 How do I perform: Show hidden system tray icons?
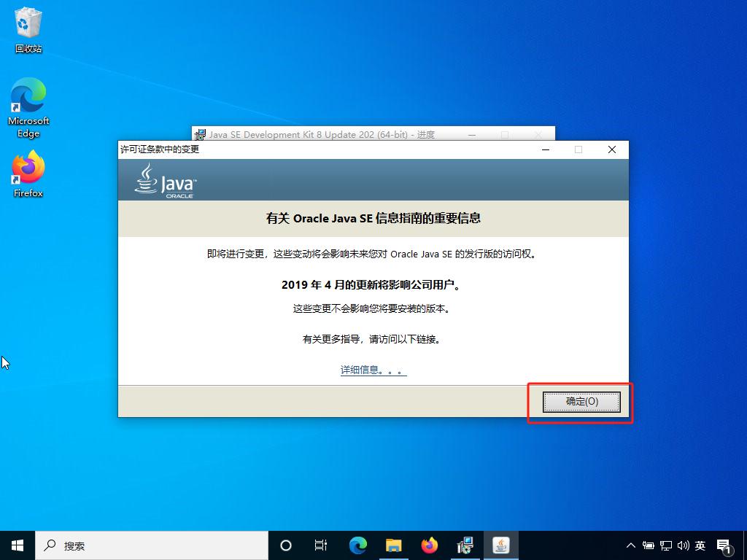coord(631,545)
